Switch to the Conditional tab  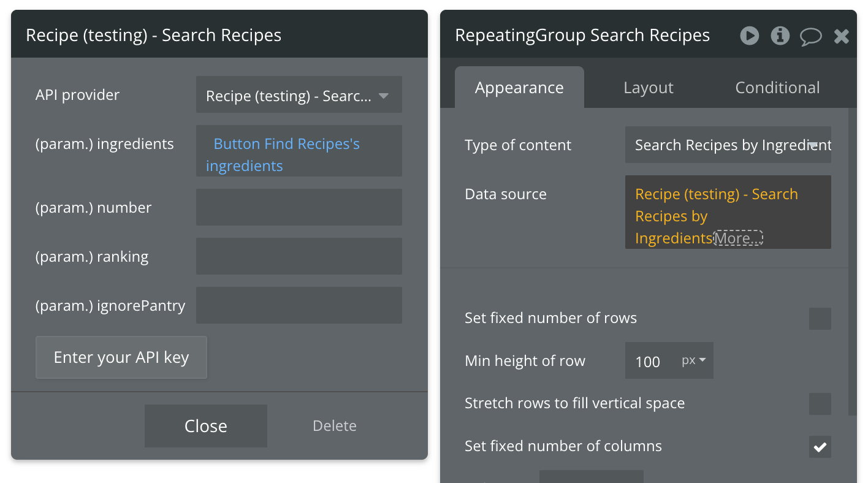777,88
